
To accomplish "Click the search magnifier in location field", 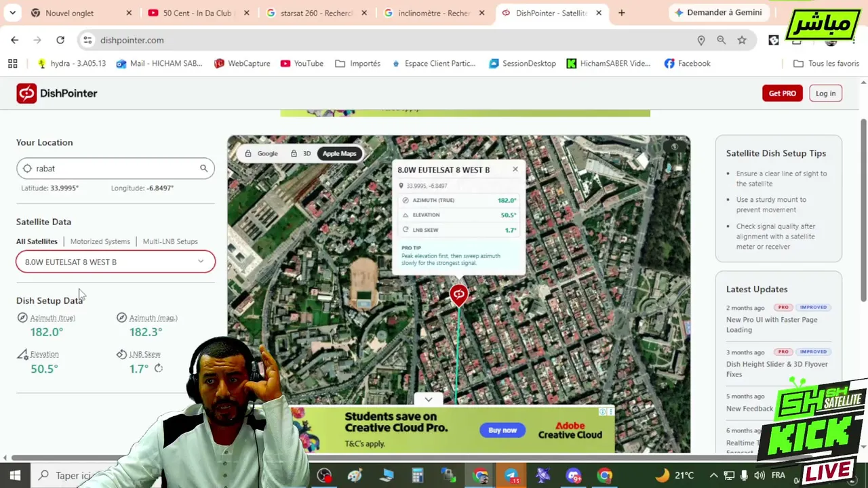I will [203, 168].
